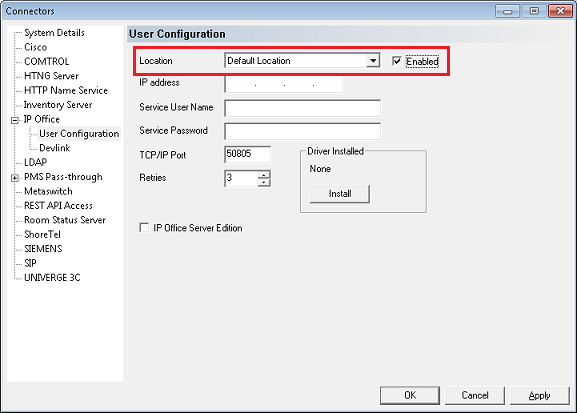The width and height of the screenshot is (577, 413).
Task: Focus the Service User Name field
Action: click(x=302, y=108)
